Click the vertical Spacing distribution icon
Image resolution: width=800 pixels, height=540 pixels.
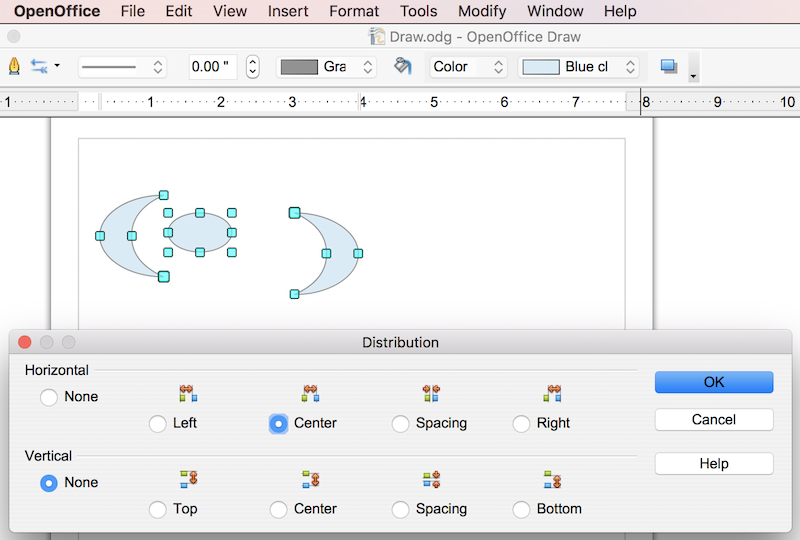(x=431, y=479)
